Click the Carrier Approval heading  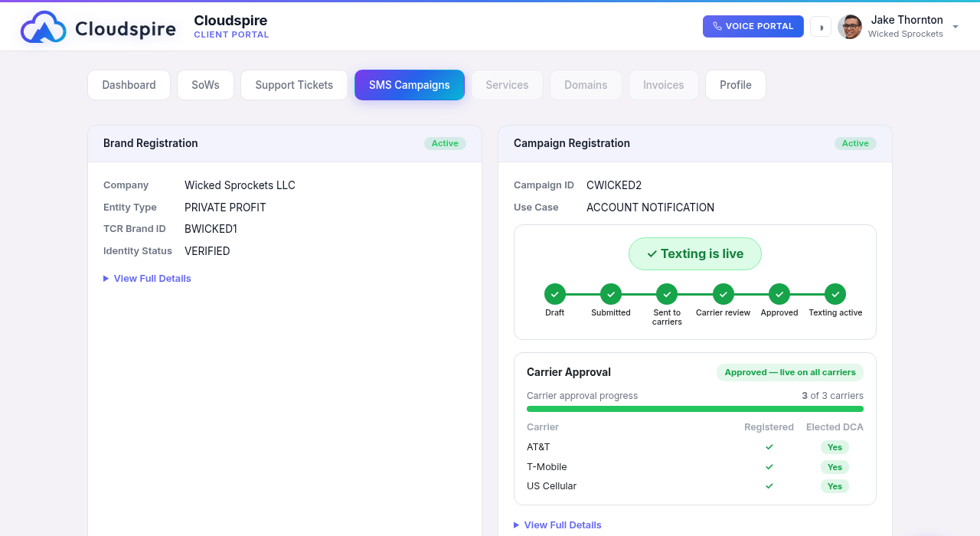(569, 372)
